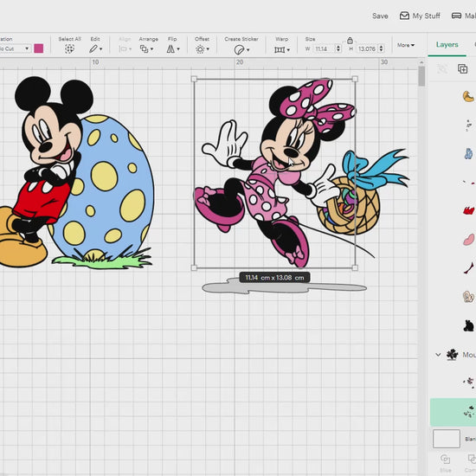Select the red shorts layer thumbnail
The image size is (476, 476).
click(x=468, y=210)
